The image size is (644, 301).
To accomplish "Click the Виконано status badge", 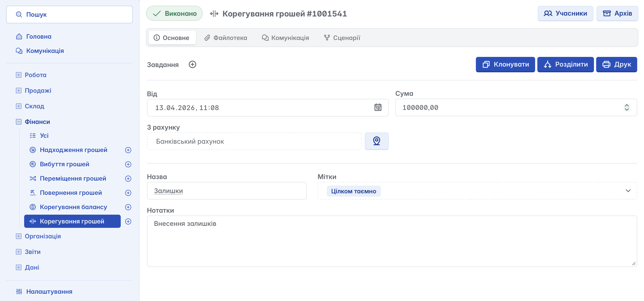I will pos(174,13).
